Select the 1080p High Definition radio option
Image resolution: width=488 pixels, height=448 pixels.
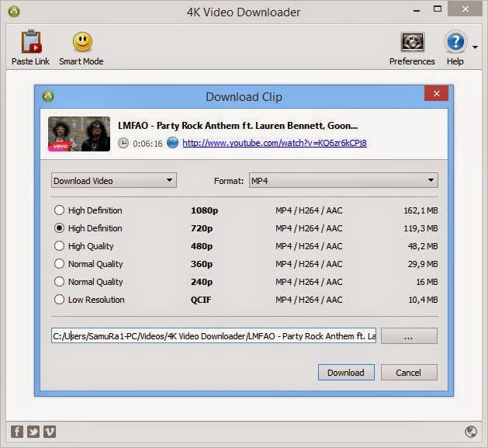click(x=59, y=210)
